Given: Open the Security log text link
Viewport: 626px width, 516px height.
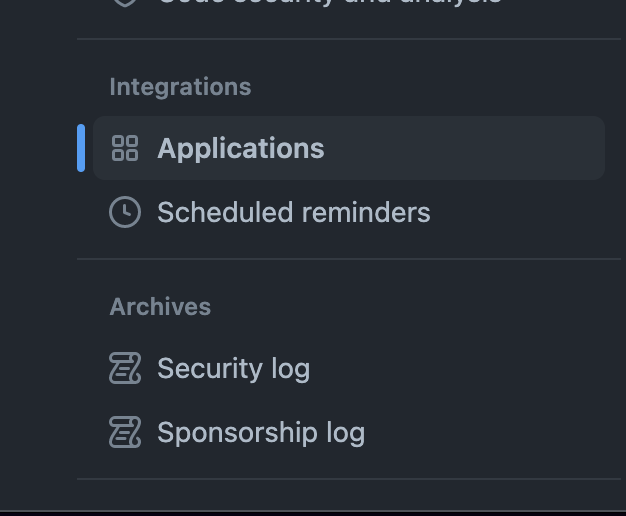Looking at the screenshot, I should click(233, 368).
